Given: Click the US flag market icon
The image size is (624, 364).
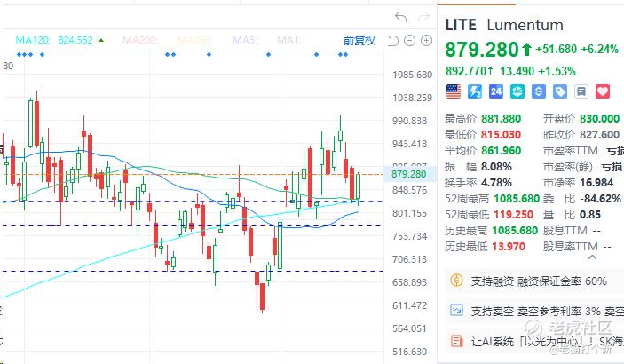Looking at the screenshot, I should point(454,91).
